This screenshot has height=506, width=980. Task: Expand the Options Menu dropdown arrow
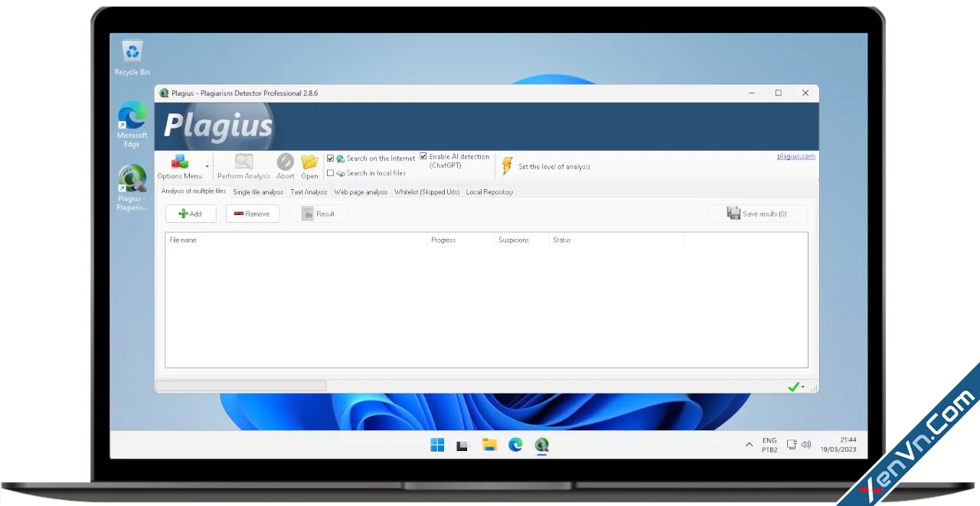click(207, 167)
